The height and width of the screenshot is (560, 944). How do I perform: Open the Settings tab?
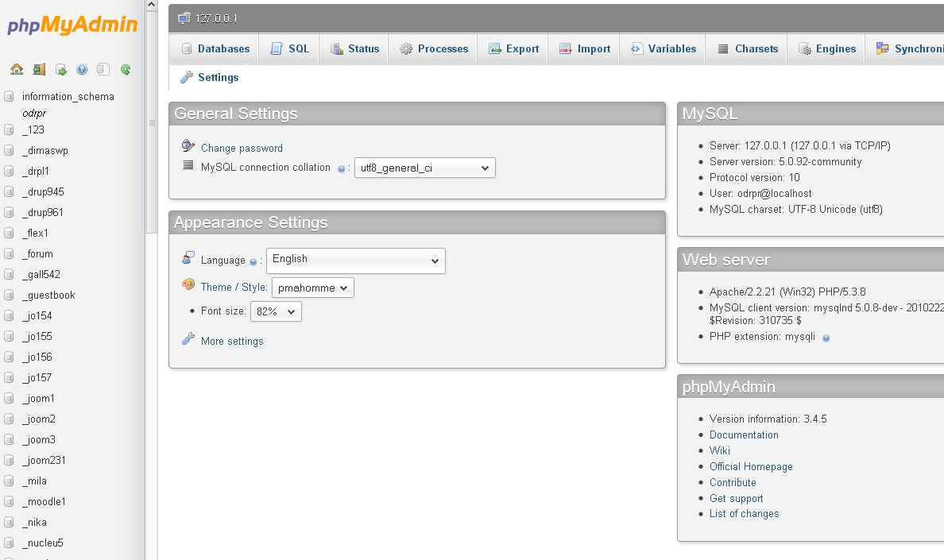[210, 77]
